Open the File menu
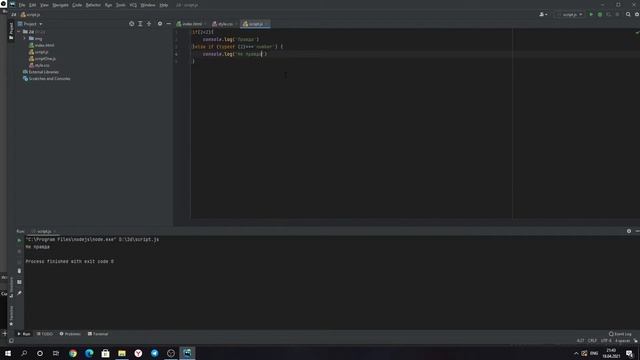Screen dimensions: 640x360 pyautogui.click(x=22, y=5)
